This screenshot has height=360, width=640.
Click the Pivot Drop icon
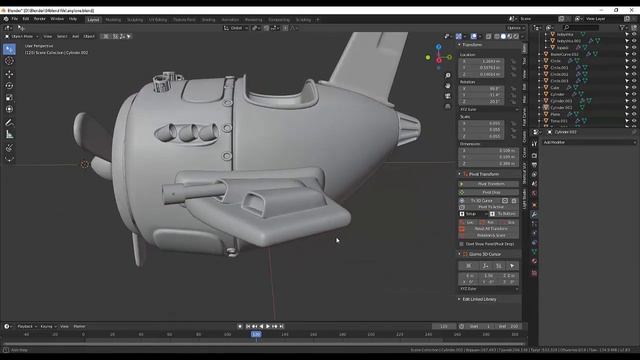[462, 192]
